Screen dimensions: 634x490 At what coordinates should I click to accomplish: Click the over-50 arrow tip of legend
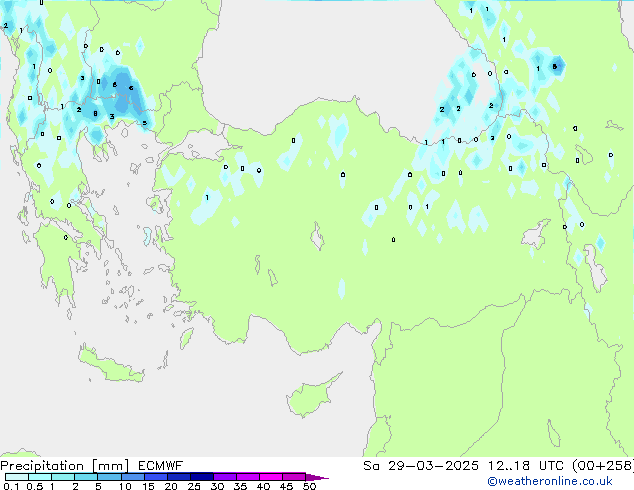317,477
